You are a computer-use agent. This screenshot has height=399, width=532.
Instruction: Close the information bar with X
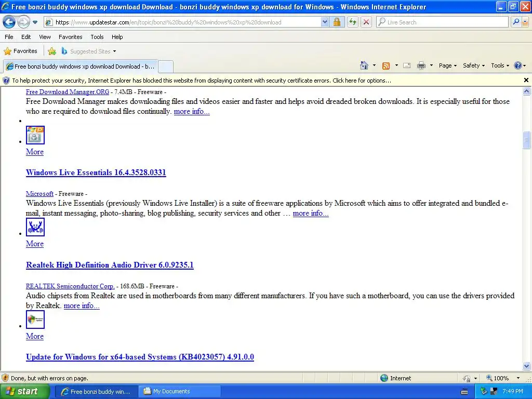[x=526, y=80]
